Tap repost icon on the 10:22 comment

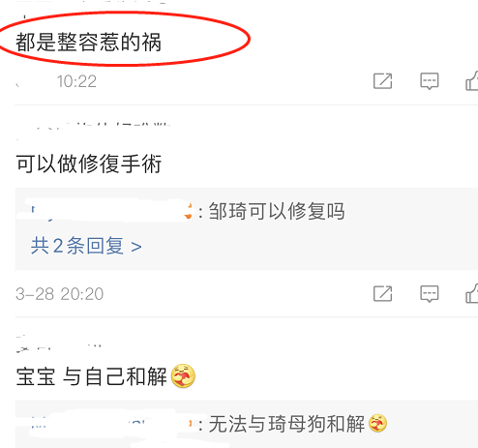click(382, 81)
